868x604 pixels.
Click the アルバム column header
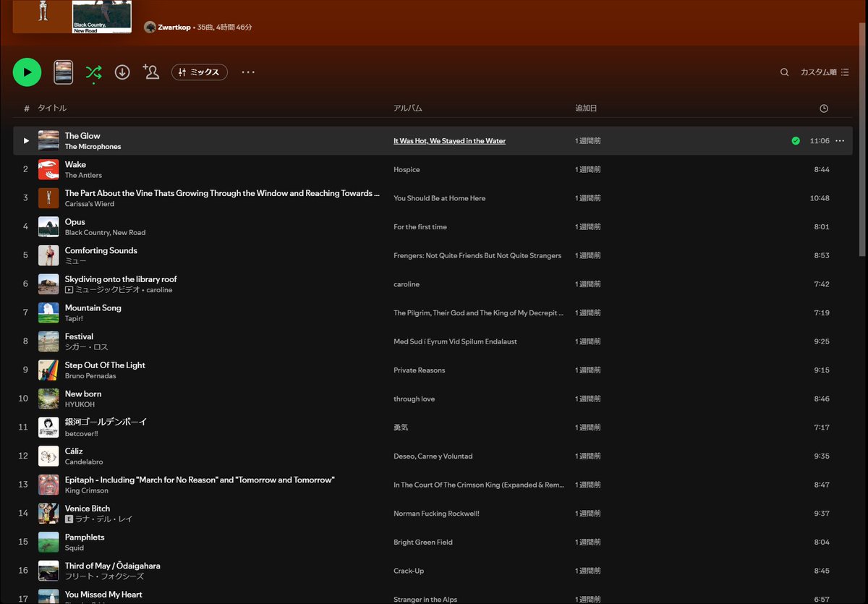[x=407, y=108]
